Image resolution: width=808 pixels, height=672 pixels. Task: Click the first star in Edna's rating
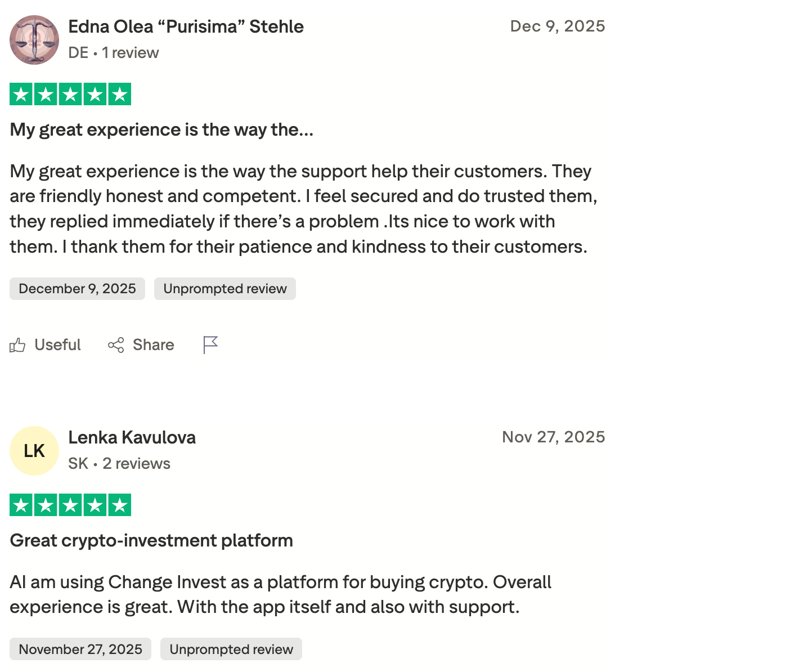[21, 94]
